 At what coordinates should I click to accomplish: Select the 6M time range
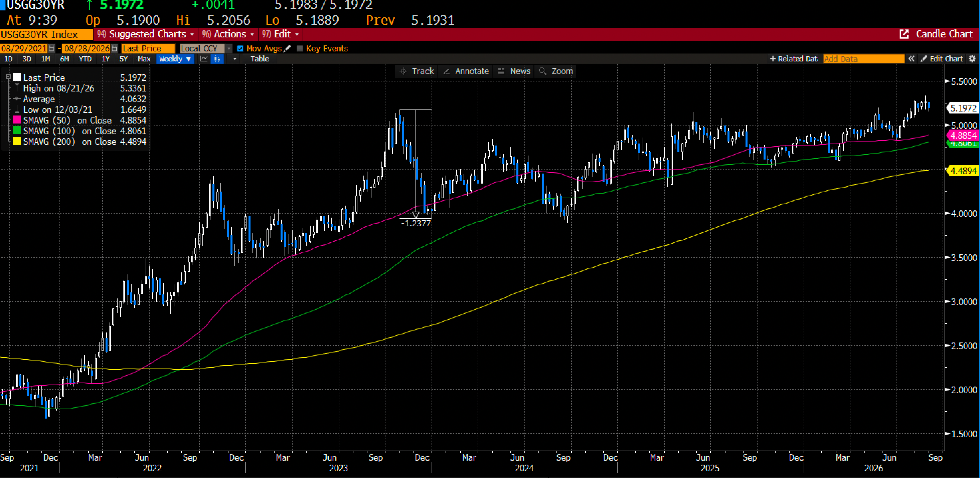[x=65, y=58]
